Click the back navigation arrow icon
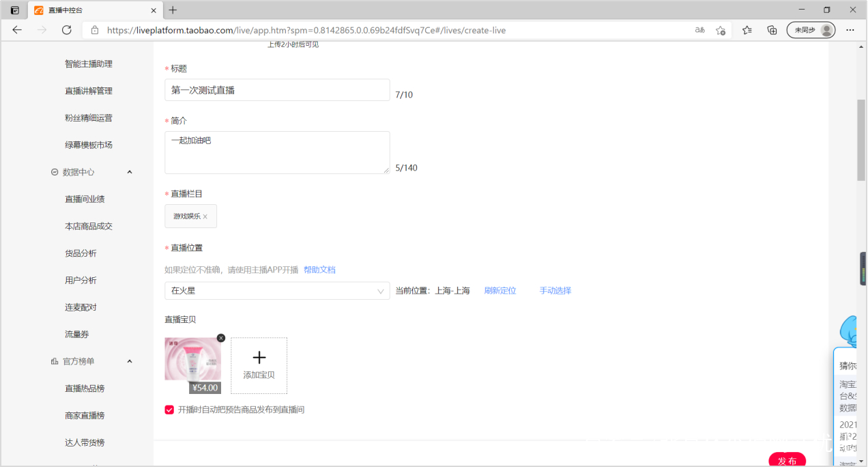This screenshot has height=467, width=868. (x=16, y=30)
